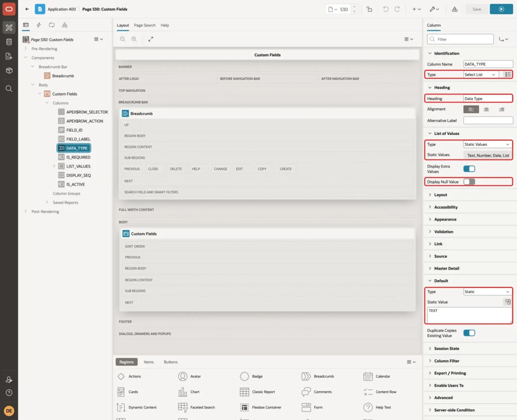Screen dimensions: 517x420
Task: Open the Gallery cube icon in sidebar
Action: 9,71
